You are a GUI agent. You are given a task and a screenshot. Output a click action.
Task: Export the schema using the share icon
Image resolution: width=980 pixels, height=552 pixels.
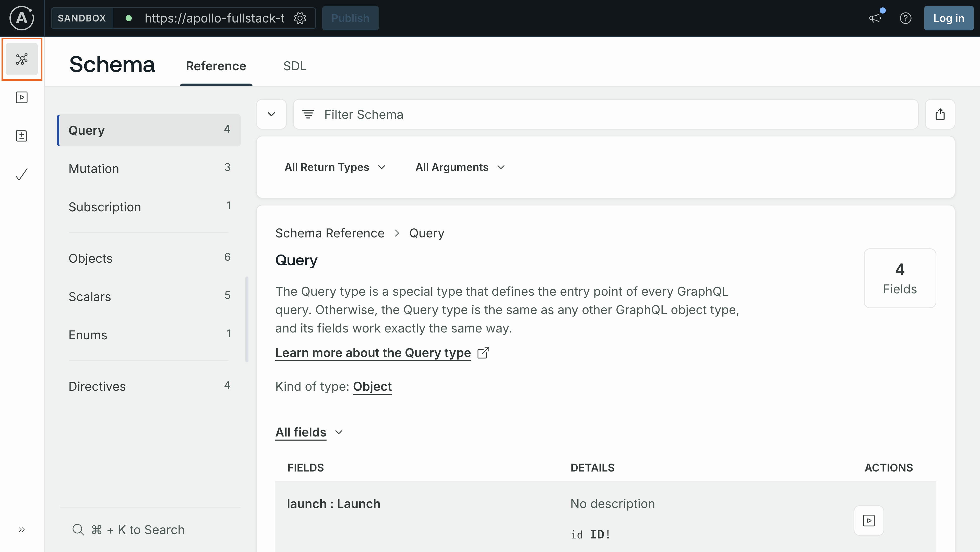[940, 114]
